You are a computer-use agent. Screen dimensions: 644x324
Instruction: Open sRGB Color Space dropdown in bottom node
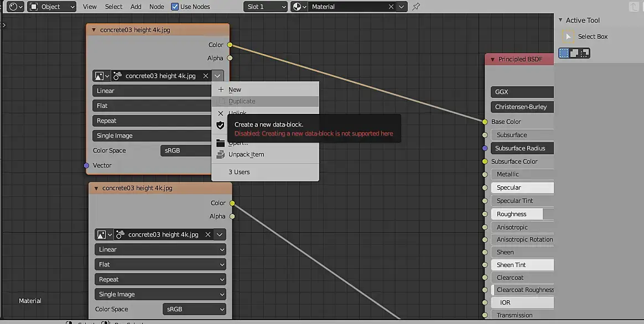click(194, 309)
